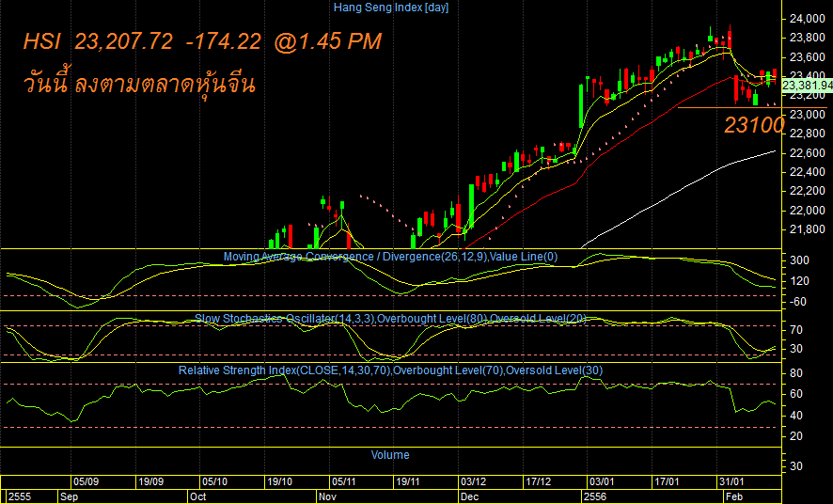Click the 2555 year label
The width and height of the screenshot is (833, 504).
[x=20, y=497]
